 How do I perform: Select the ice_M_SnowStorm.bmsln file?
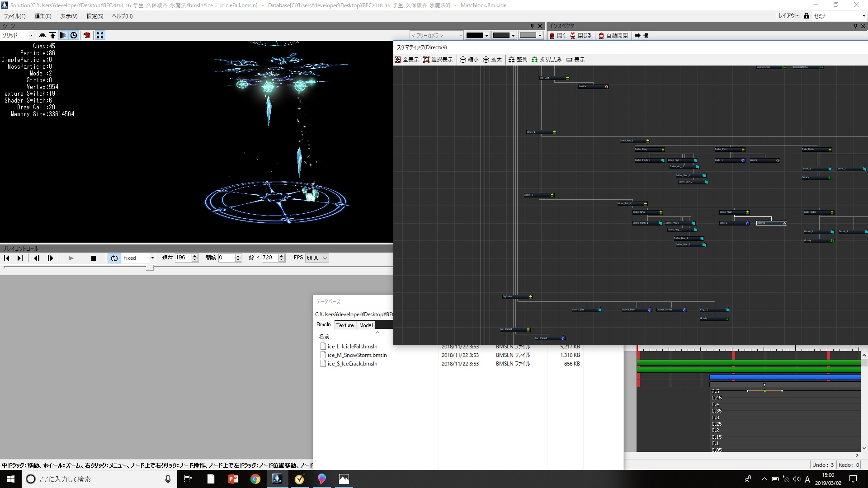(357, 355)
